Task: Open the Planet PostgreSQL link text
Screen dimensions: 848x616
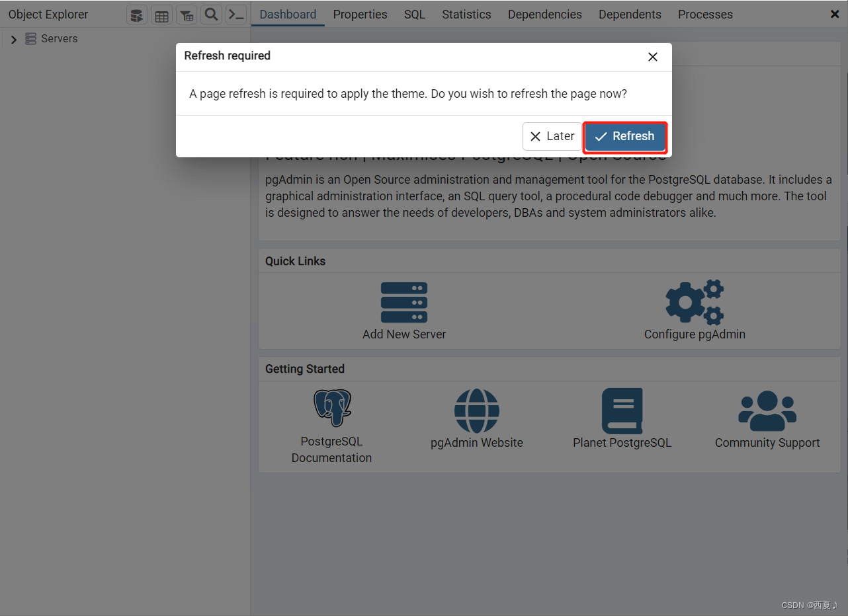Action: tap(622, 443)
